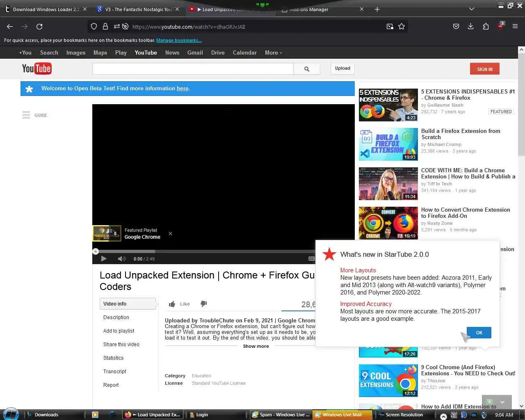
Task: Mute the video with speaker icon
Action: tap(121, 259)
